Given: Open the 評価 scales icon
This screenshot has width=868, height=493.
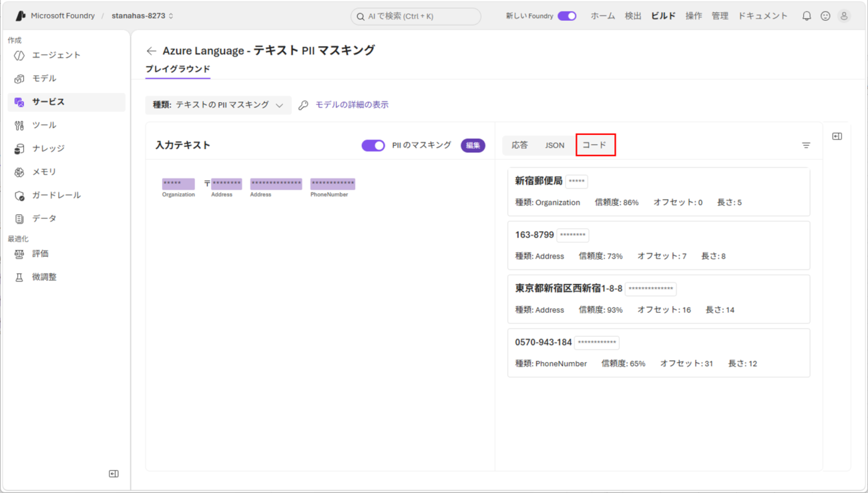Looking at the screenshot, I should coord(19,254).
